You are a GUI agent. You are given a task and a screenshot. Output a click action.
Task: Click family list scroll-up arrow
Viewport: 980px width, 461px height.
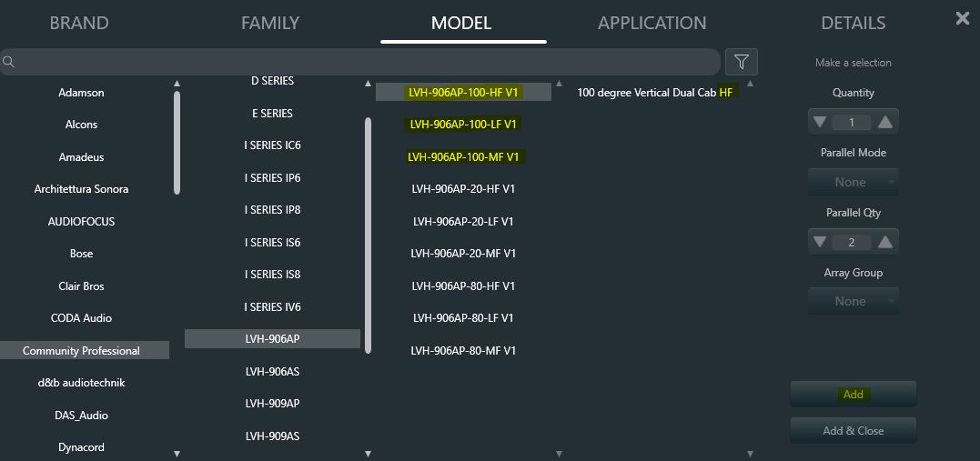pos(369,84)
